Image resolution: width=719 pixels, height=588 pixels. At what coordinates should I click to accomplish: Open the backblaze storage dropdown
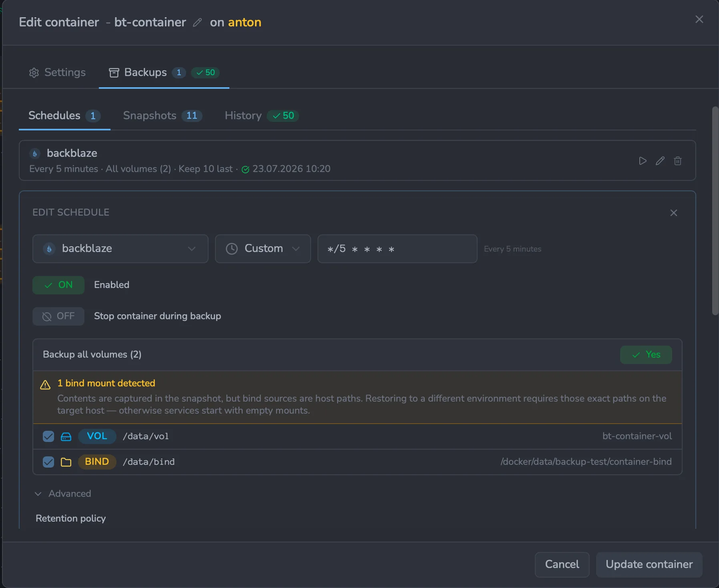click(x=121, y=249)
